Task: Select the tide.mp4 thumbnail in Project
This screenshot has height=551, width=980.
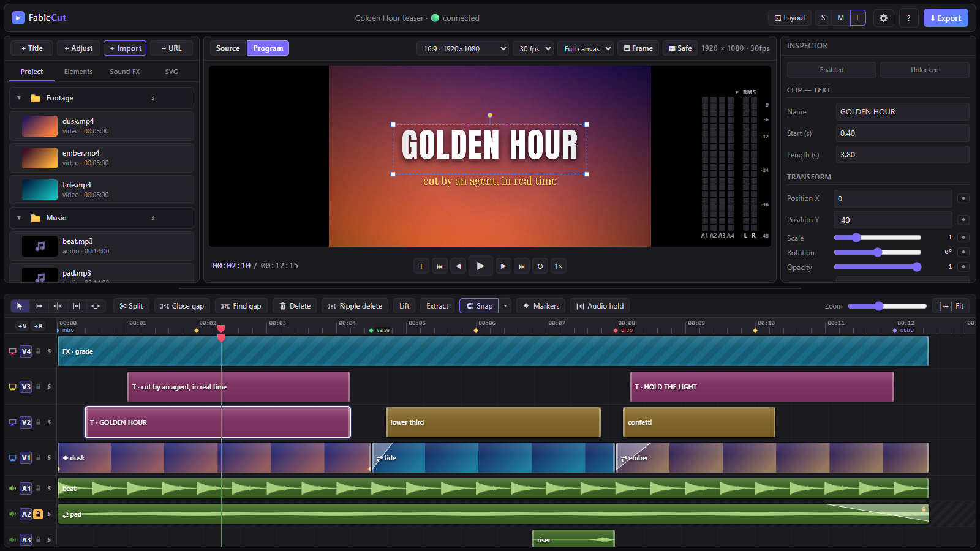Action: 40,190
